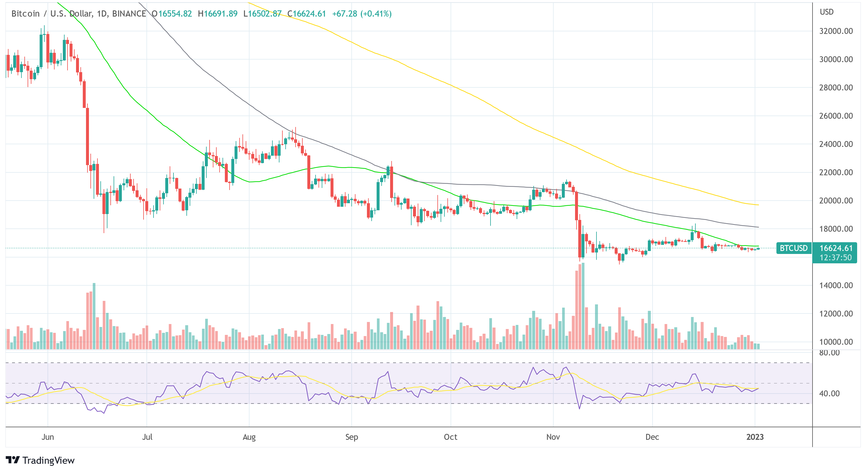The width and height of the screenshot is (868, 473).
Task: Click the 28000.00 price axis label
Action: coord(836,87)
